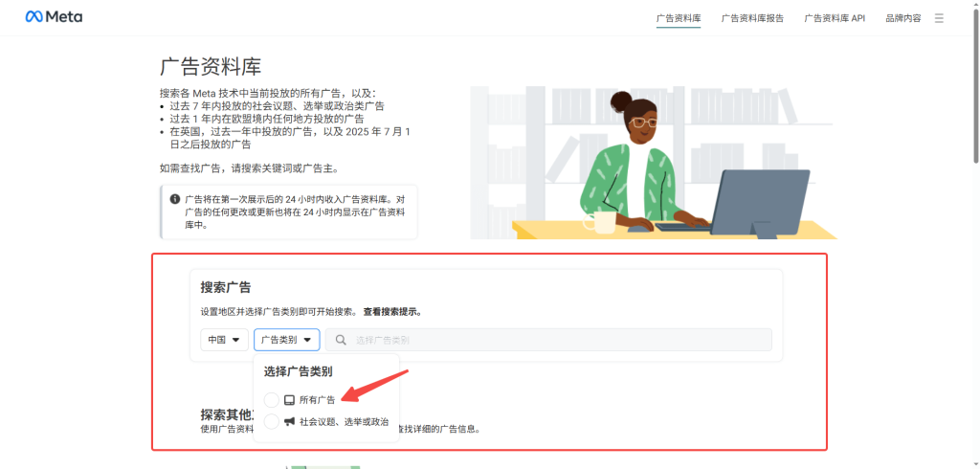
Task: Click the 选择广告类别 search field
Action: pyautogui.click(x=548, y=340)
